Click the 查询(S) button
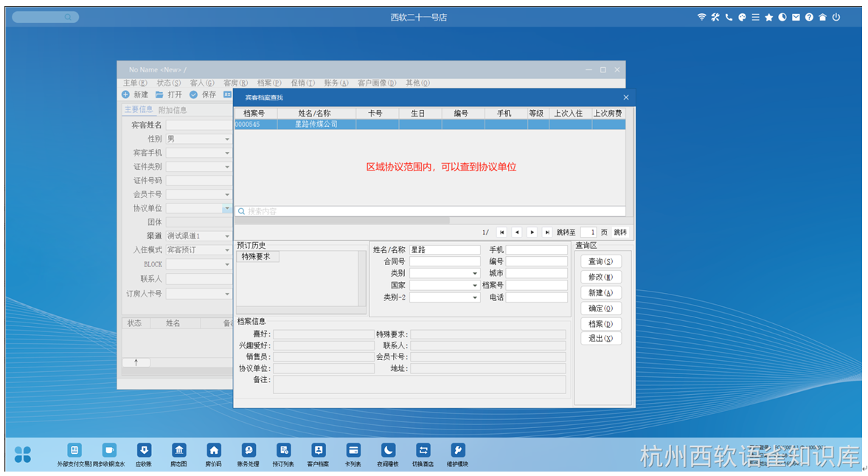The height and width of the screenshot is (476, 868). click(x=600, y=261)
